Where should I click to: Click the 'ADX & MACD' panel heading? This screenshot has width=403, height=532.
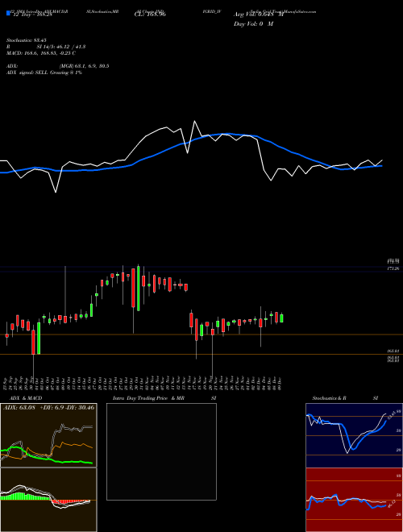point(26,398)
